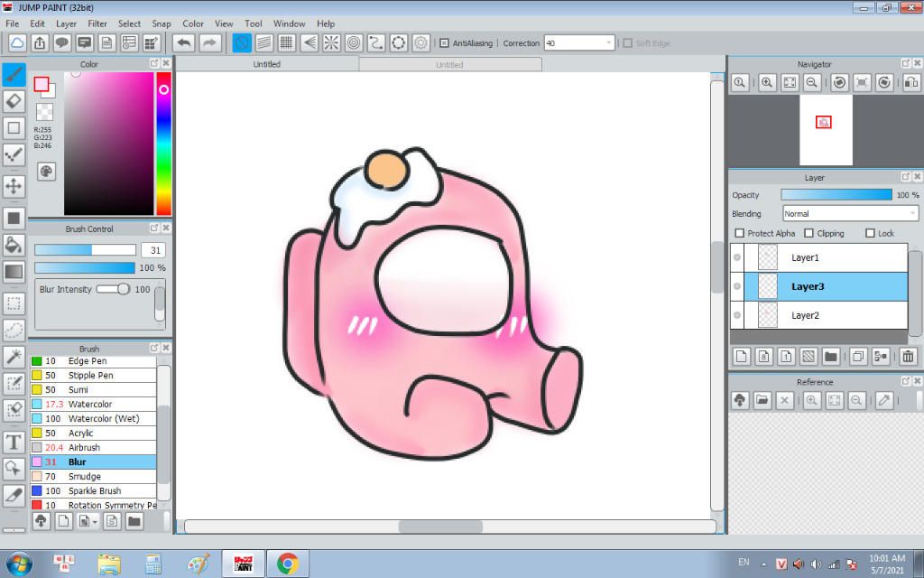Enable the layer Lock checkbox

point(870,233)
